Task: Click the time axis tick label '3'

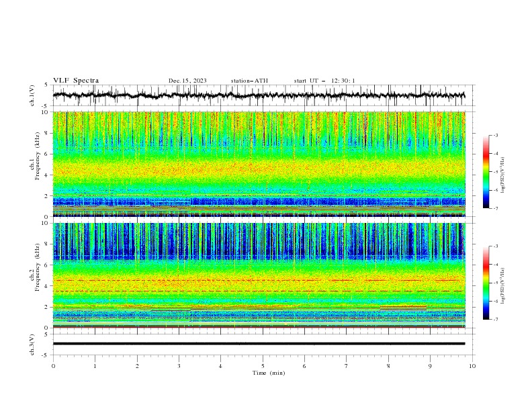Action: [x=179, y=366]
